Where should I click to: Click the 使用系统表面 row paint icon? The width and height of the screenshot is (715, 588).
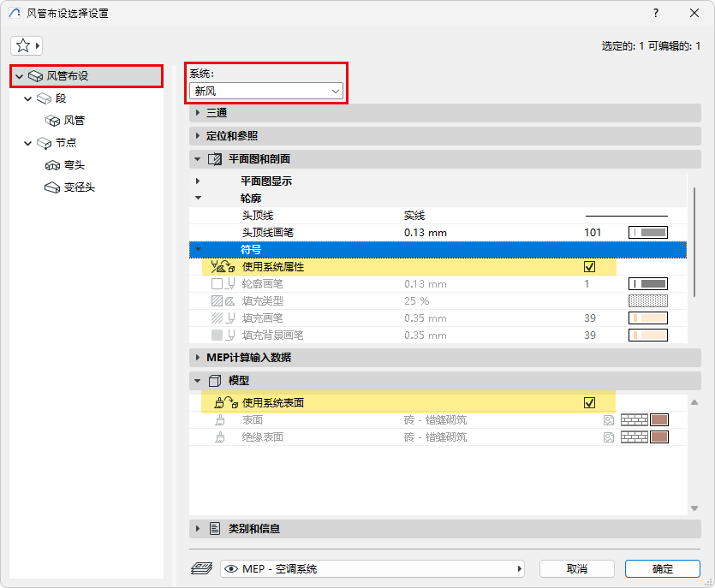coord(226,403)
